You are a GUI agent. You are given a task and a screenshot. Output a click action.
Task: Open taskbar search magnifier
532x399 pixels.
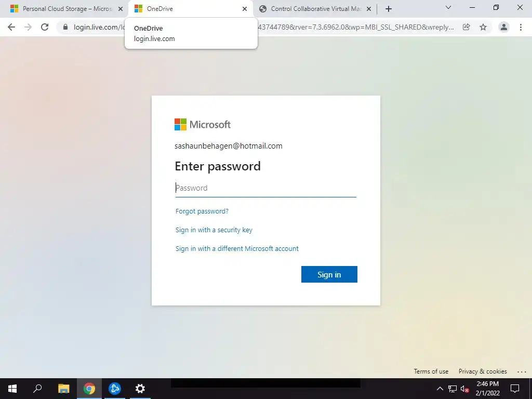point(37,389)
